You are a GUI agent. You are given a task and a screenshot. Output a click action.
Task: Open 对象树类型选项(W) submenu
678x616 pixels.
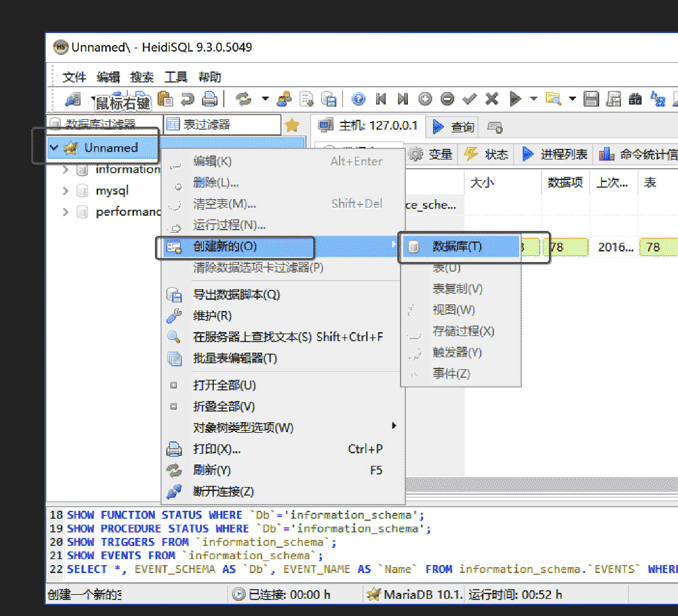283,427
